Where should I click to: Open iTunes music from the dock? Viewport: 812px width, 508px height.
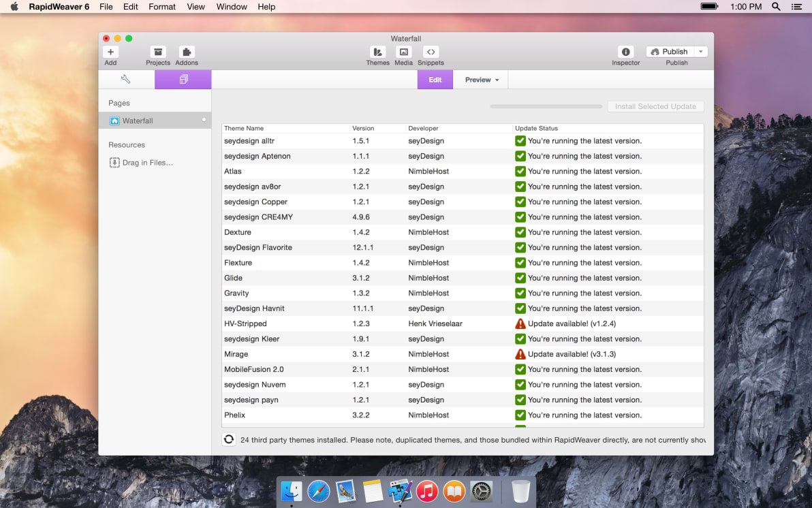click(x=426, y=491)
